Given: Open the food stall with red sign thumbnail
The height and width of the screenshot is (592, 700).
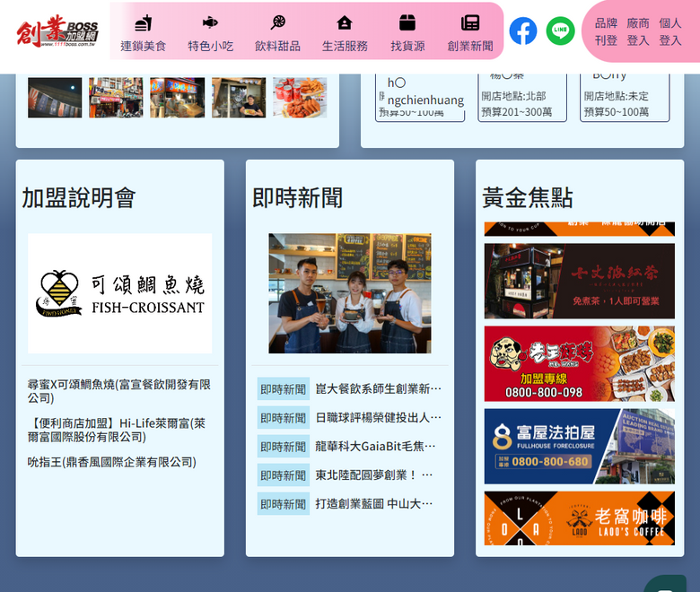Looking at the screenshot, I should pos(177,98).
